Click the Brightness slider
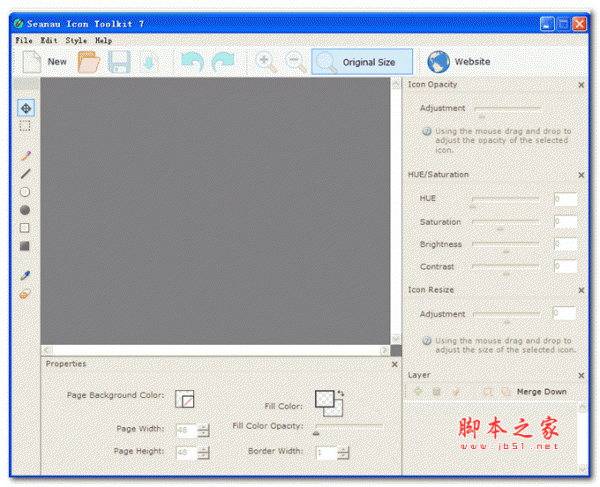This screenshot has height=487, width=600. [505, 247]
